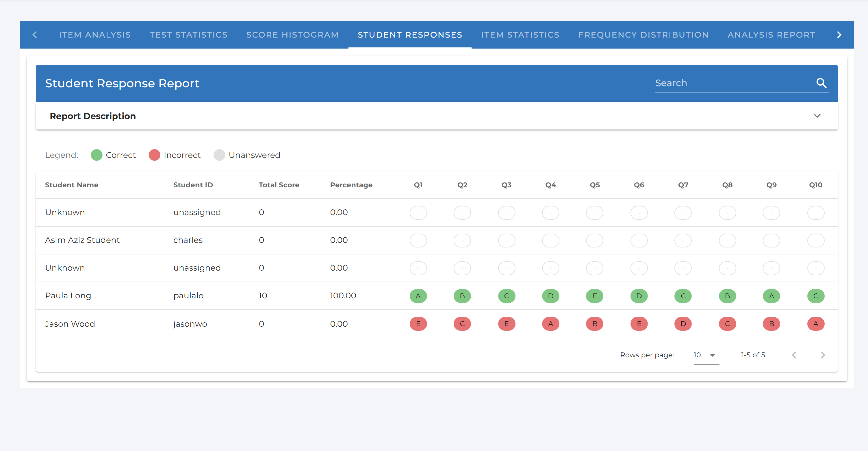Viewport: 868px width, 451px height.
Task: Click the search magnifier icon
Action: 821,83
